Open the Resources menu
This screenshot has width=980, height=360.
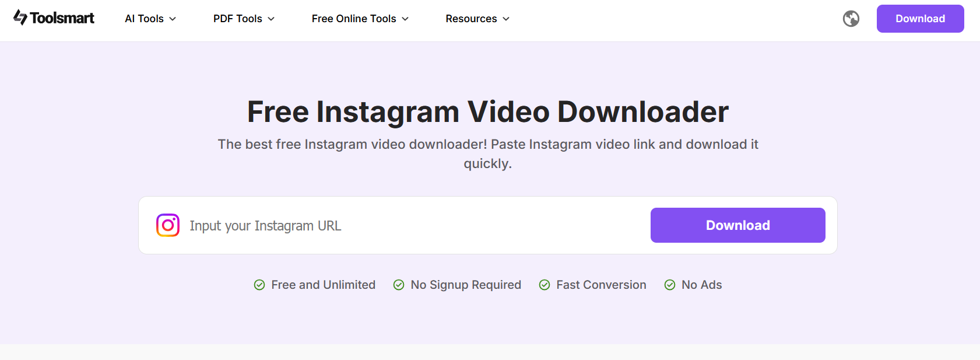click(477, 19)
